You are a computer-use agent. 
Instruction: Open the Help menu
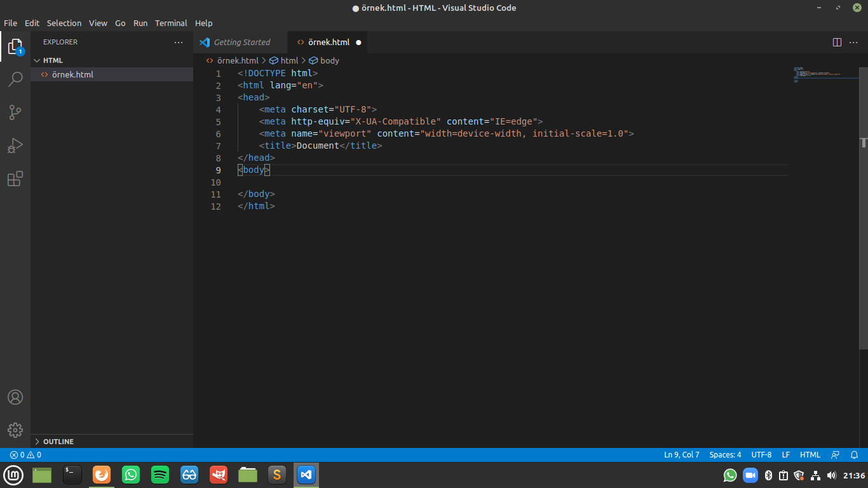pyautogui.click(x=203, y=23)
